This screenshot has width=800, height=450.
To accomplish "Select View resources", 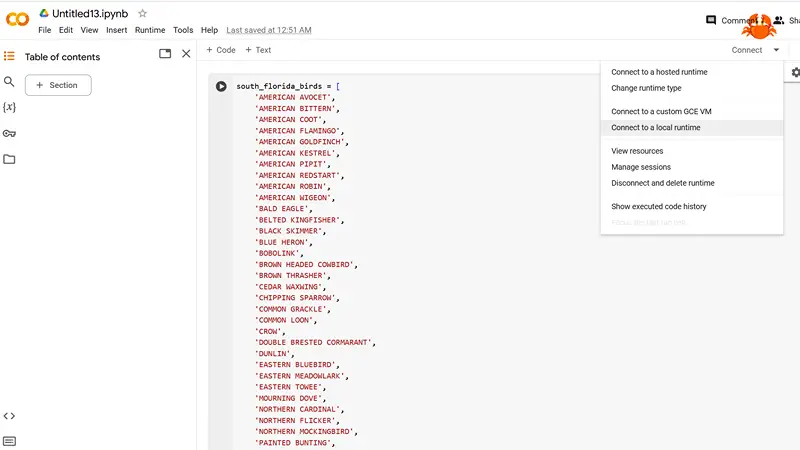I will coord(692,151).
